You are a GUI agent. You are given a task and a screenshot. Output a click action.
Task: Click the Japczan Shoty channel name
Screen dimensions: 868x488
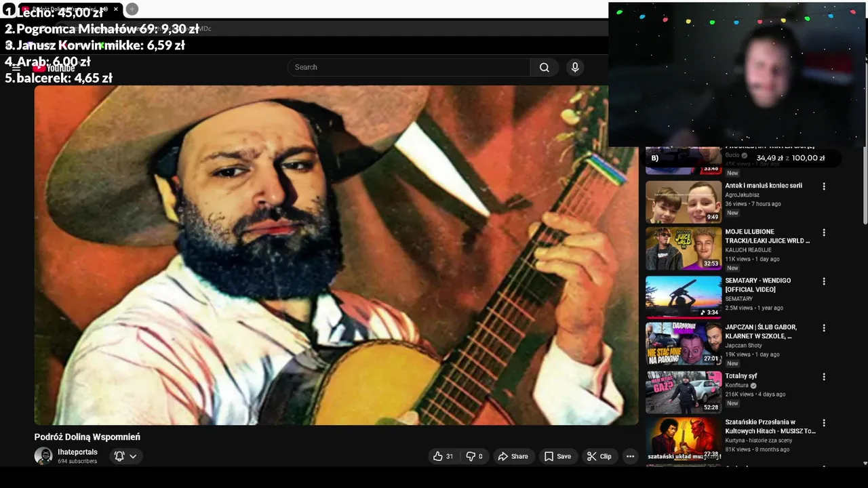[743, 346]
